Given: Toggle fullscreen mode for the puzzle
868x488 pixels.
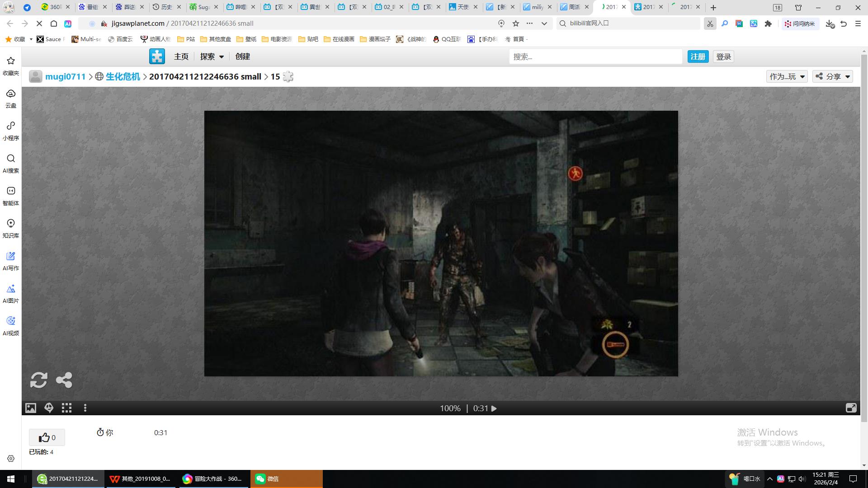Looking at the screenshot, I should click(x=851, y=408).
